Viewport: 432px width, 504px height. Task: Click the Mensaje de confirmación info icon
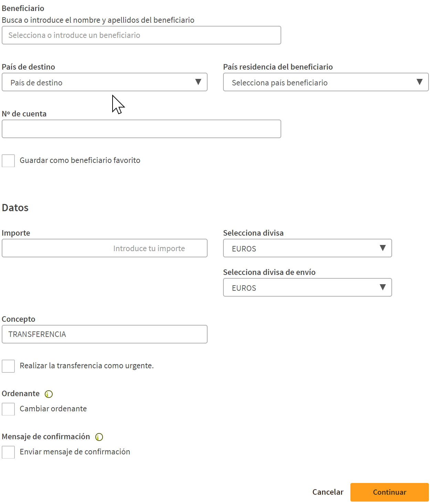[99, 437]
